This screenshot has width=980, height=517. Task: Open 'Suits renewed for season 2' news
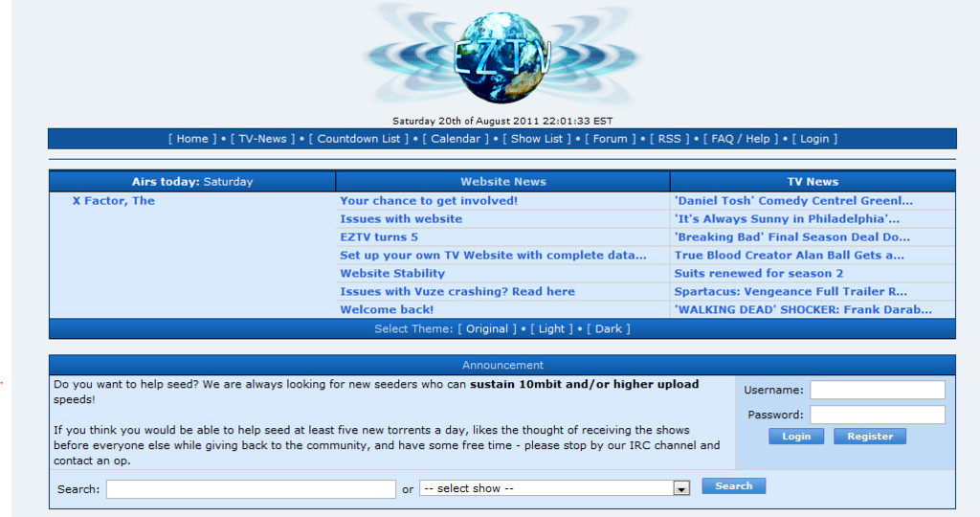click(759, 273)
